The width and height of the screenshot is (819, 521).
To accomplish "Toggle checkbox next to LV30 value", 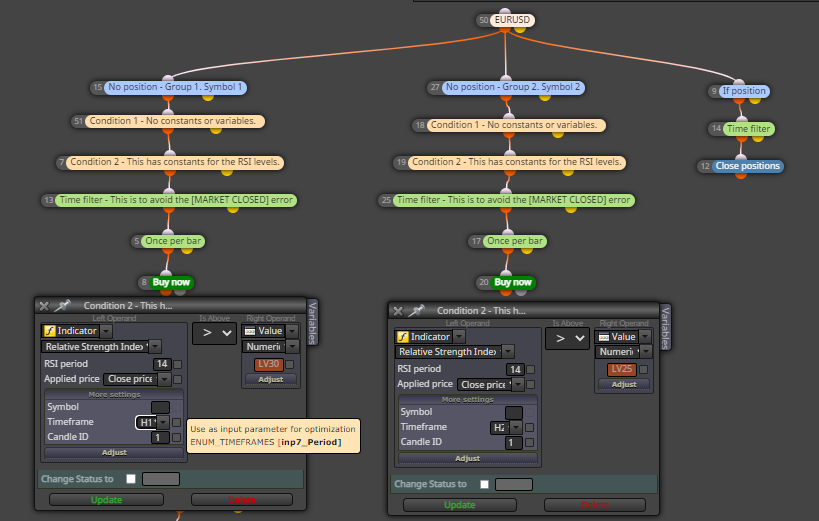I will (290, 364).
